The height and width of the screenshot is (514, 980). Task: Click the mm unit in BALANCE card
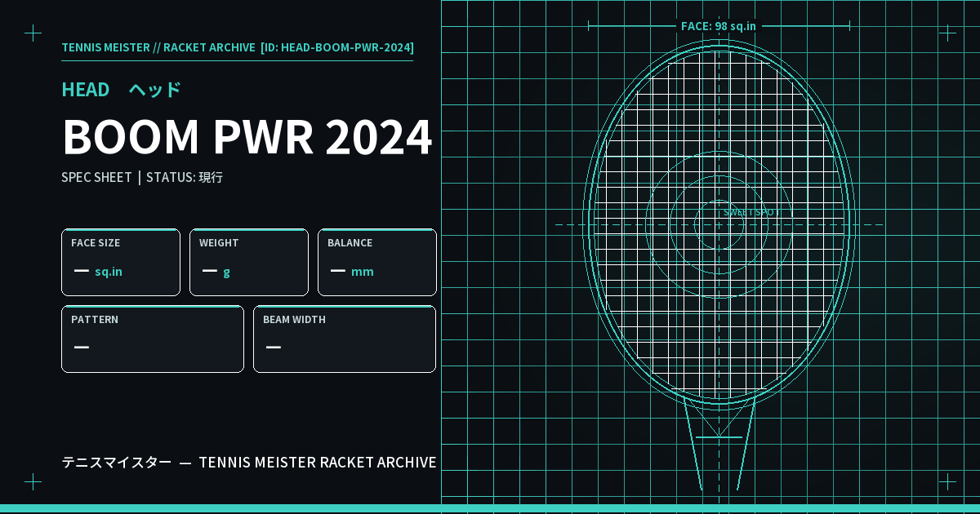tap(363, 272)
